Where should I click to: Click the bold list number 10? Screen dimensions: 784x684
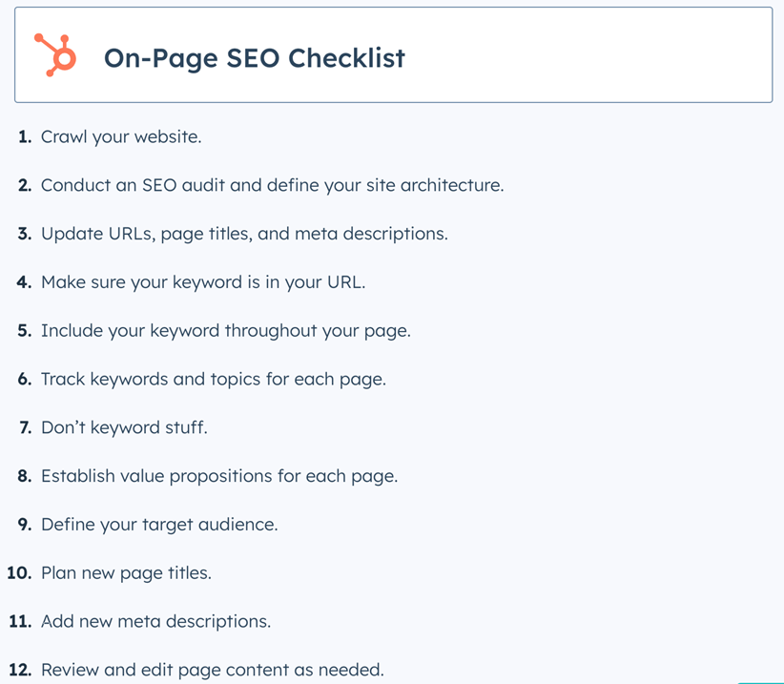click(x=20, y=573)
